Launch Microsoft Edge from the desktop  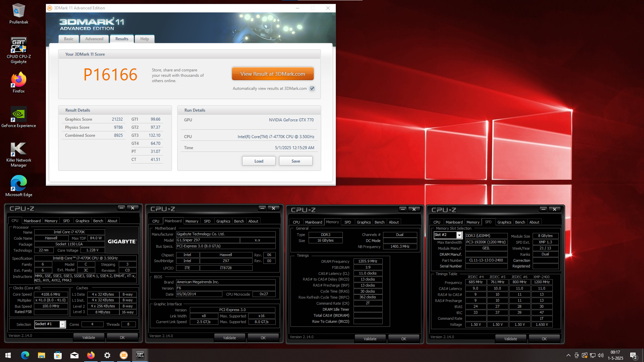(18, 186)
